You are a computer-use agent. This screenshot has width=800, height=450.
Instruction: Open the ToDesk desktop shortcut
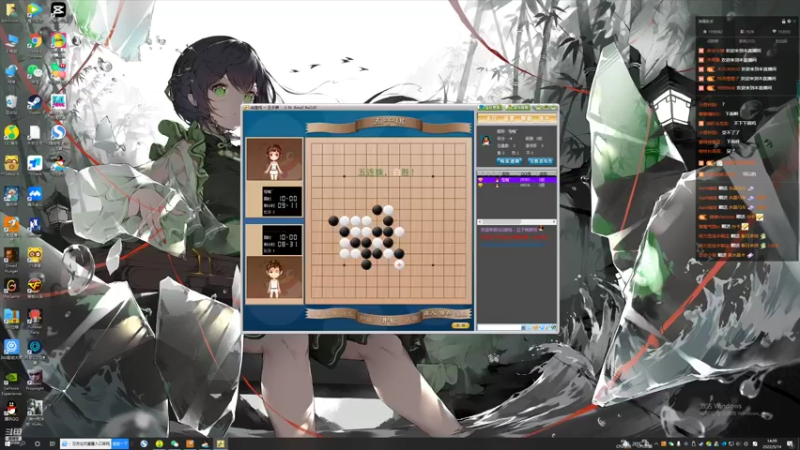pyautogui.click(x=35, y=163)
